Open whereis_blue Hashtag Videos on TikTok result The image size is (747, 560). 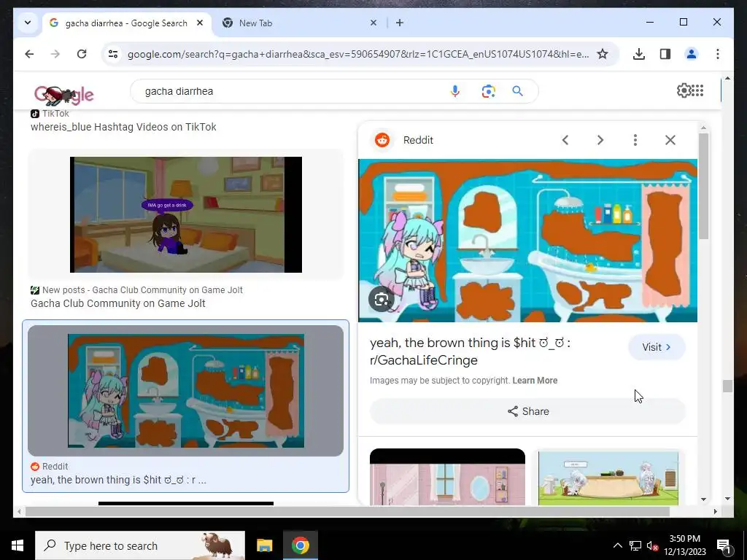(x=123, y=127)
